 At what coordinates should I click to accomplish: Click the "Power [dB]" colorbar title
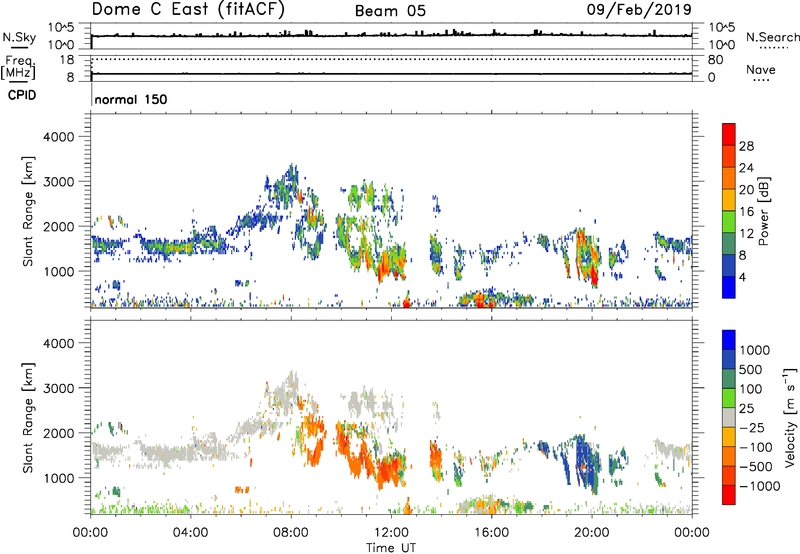click(x=763, y=211)
